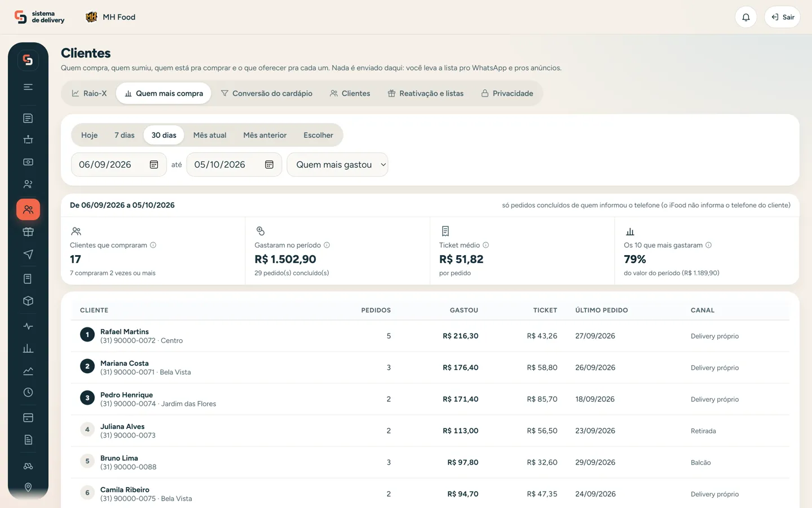
Task: Select the Escolher period filter
Action: coord(318,135)
